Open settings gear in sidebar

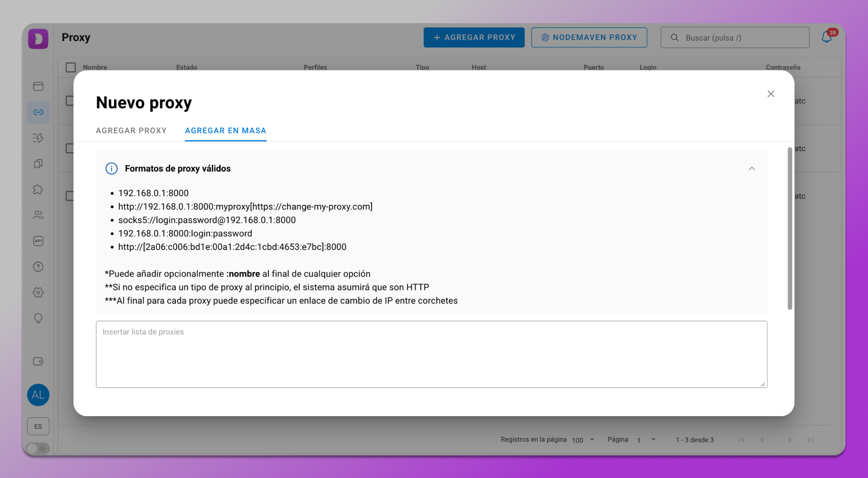[x=38, y=293]
